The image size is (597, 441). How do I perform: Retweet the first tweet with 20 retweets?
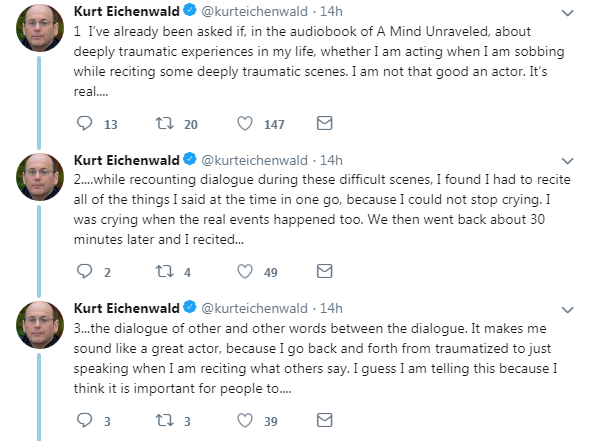pyautogui.click(x=164, y=123)
